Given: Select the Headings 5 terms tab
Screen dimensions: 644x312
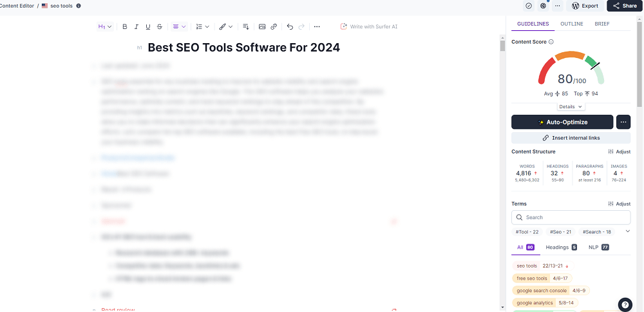Looking at the screenshot, I should coord(561,248).
